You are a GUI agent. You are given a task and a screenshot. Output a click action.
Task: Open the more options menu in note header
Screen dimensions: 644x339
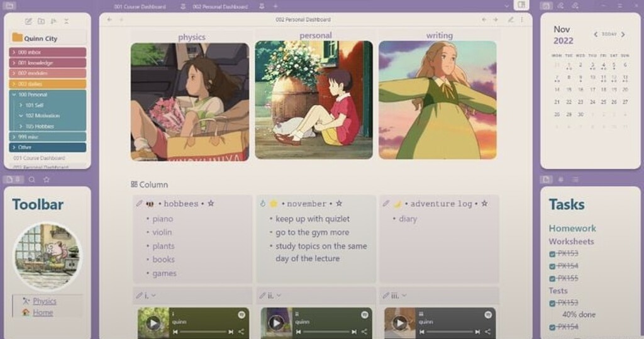pyautogui.click(x=521, y=19)
